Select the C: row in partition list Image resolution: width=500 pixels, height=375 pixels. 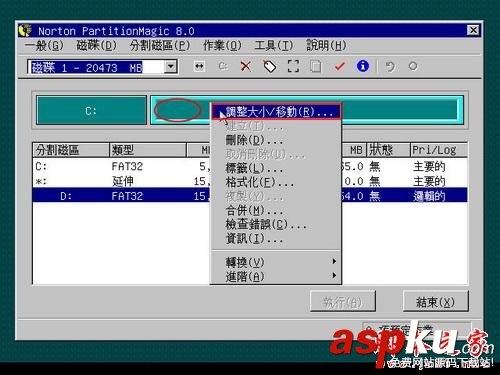point(250,166)
